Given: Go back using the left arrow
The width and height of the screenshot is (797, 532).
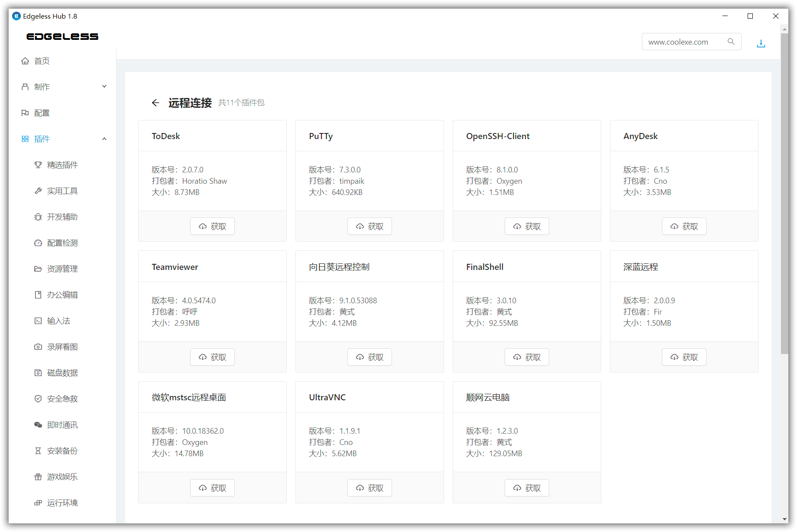Looking at the screenshot, I should point(156,103).
